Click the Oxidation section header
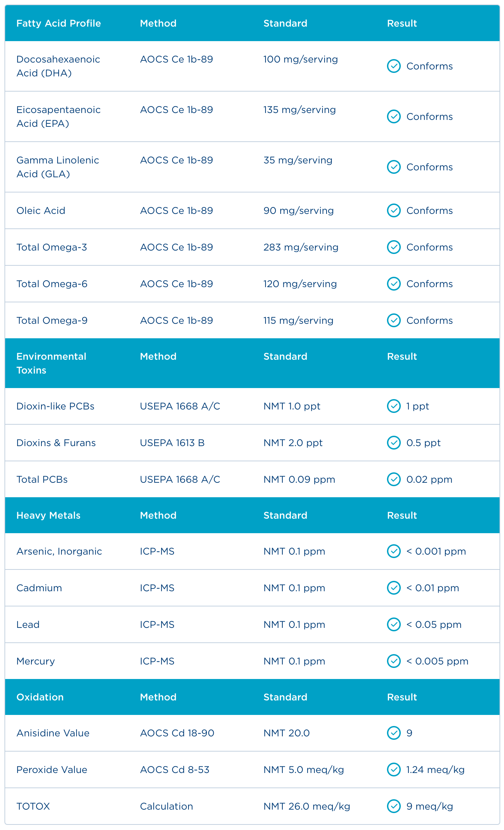The image size is (504, 830). point(40,697)
